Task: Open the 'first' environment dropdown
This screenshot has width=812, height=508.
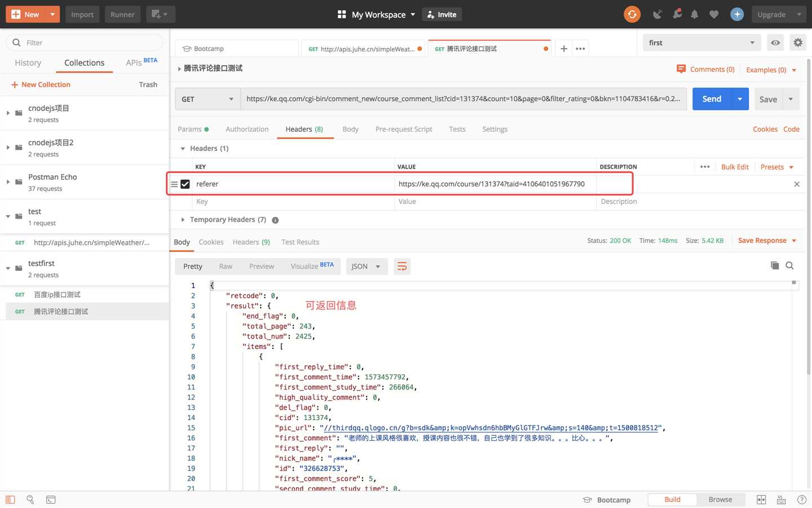Action: pos(701,42)
